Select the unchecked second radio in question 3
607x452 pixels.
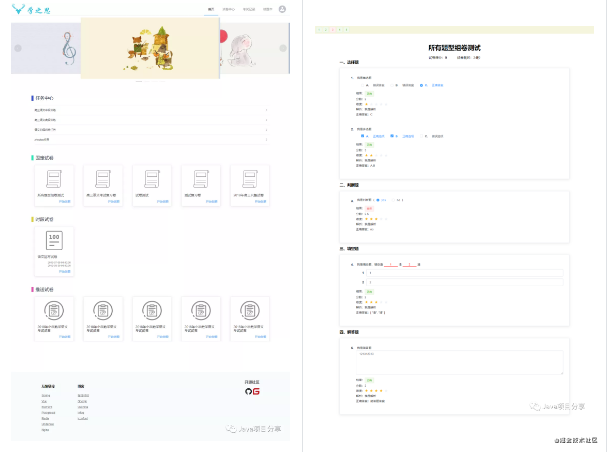pos(393,200)
